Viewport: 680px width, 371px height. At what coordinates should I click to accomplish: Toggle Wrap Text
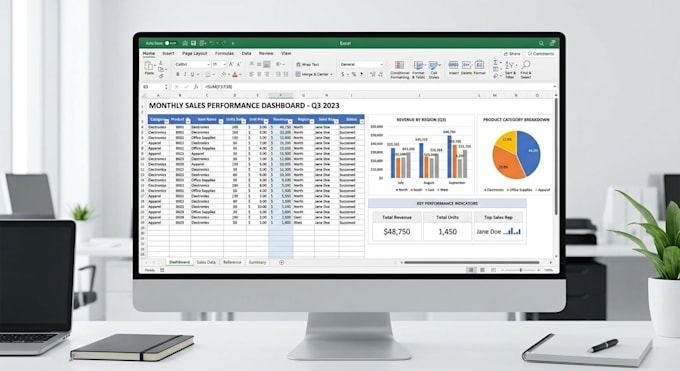307,64
